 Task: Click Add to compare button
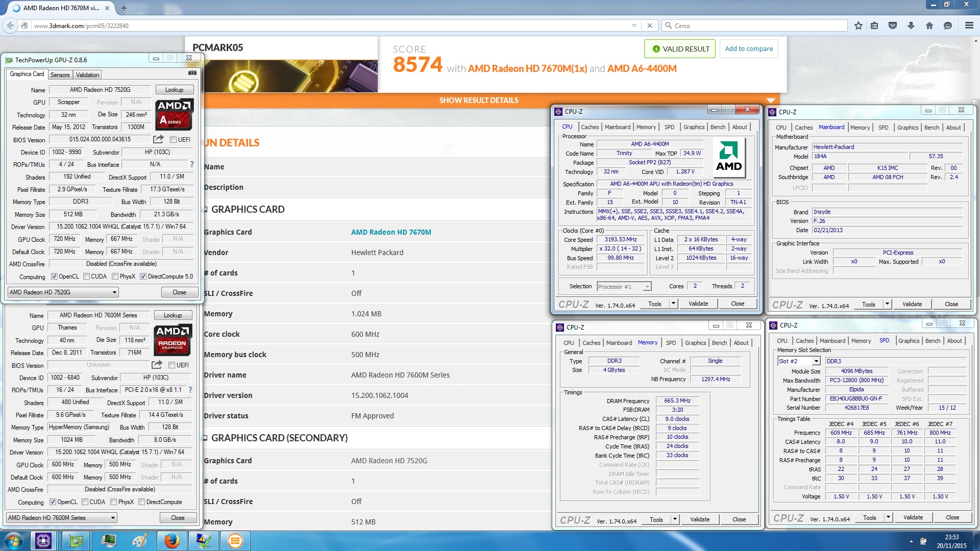[x=748, y=49]
